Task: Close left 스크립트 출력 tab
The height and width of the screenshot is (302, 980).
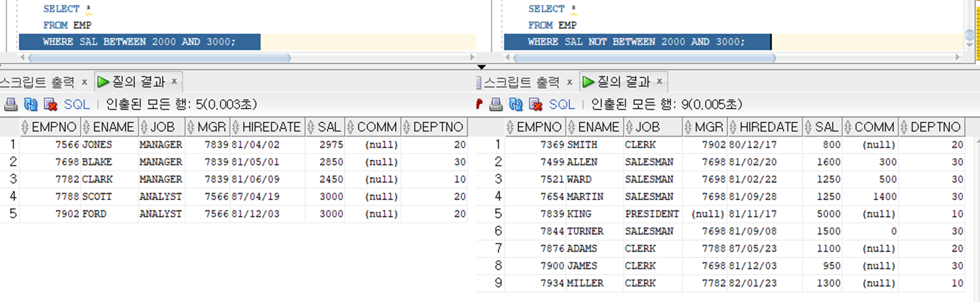Action: (84, 82)
